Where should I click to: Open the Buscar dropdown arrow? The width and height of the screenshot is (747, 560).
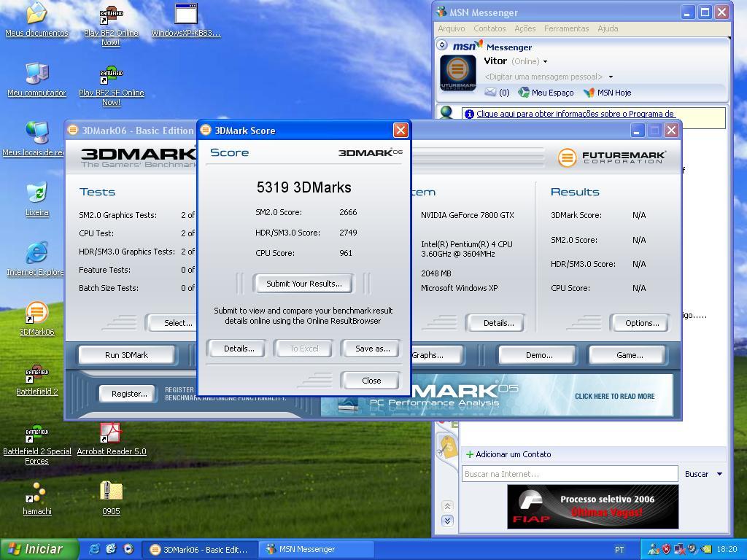click(719, 474)
